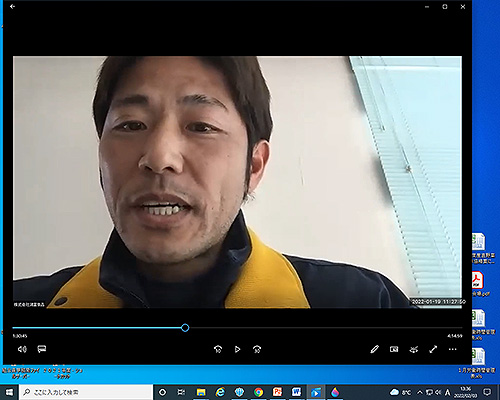The height and width of the screenshot is (400, 500).
Task: Expand hidden system tray icons chevron
Action: click(x=420, y=392)
